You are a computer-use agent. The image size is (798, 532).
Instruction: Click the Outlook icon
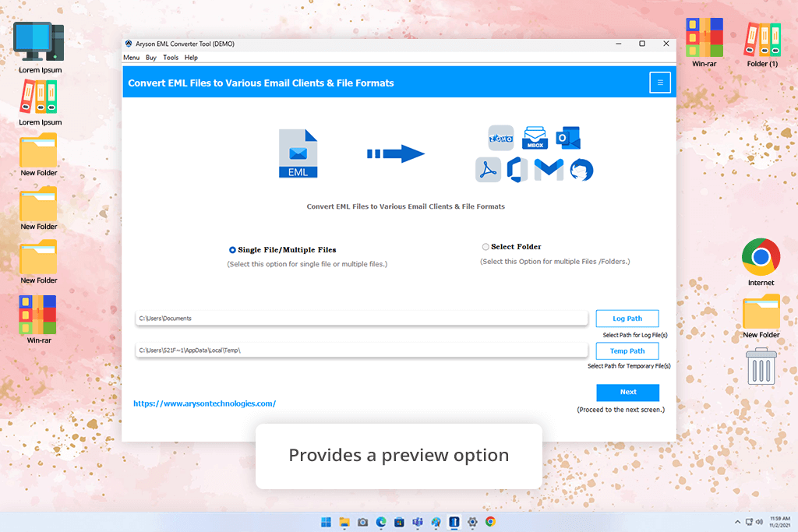click(x=568, y=138)
